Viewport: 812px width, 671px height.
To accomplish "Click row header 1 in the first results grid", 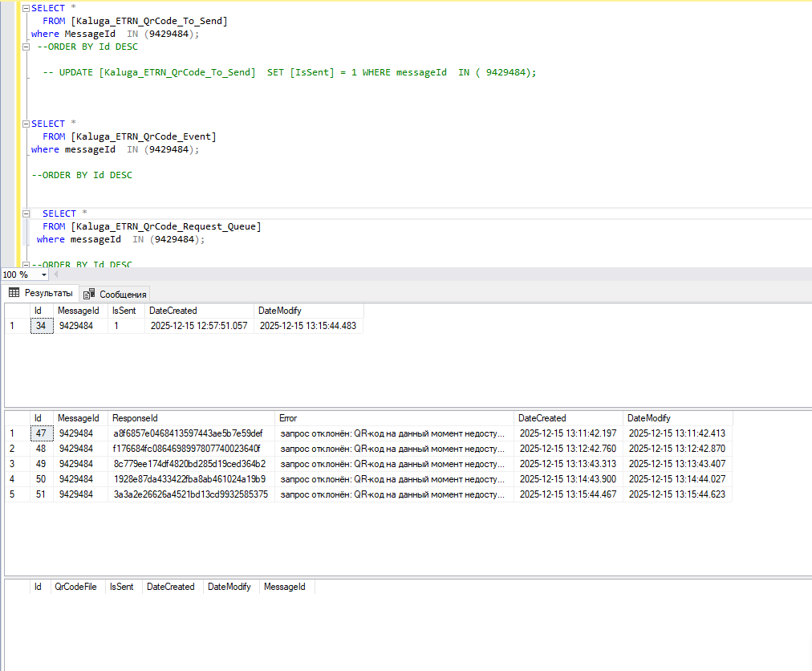I will click(17, 326).
